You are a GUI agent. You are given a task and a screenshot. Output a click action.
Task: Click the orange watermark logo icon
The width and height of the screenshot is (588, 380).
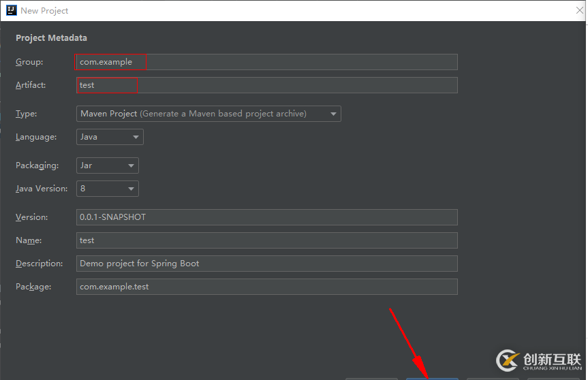[x=508, y=360]
